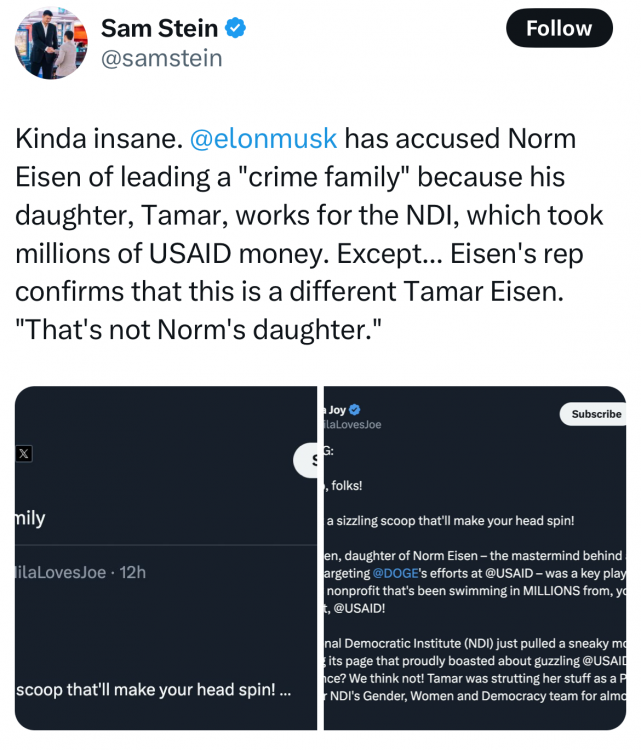This screenshot has height=750, width=641.
Task: Open the @samstein handle
Action: (x=161, y=59)
